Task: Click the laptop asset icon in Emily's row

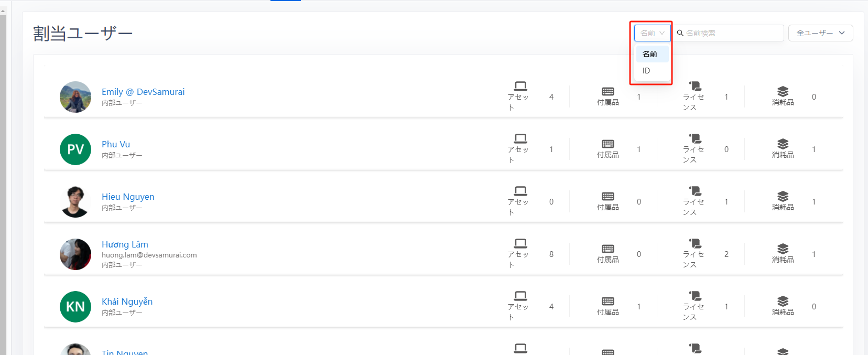Action: click(520, 86)
